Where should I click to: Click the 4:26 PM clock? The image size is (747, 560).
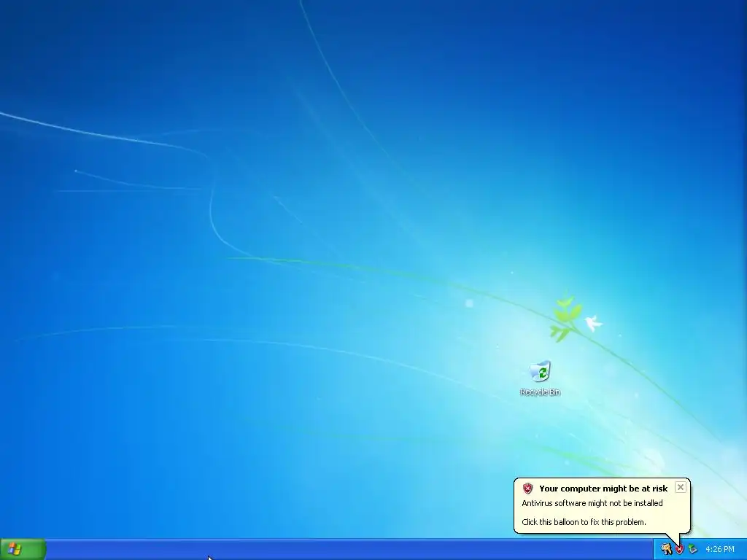click(x=720, y=550)
